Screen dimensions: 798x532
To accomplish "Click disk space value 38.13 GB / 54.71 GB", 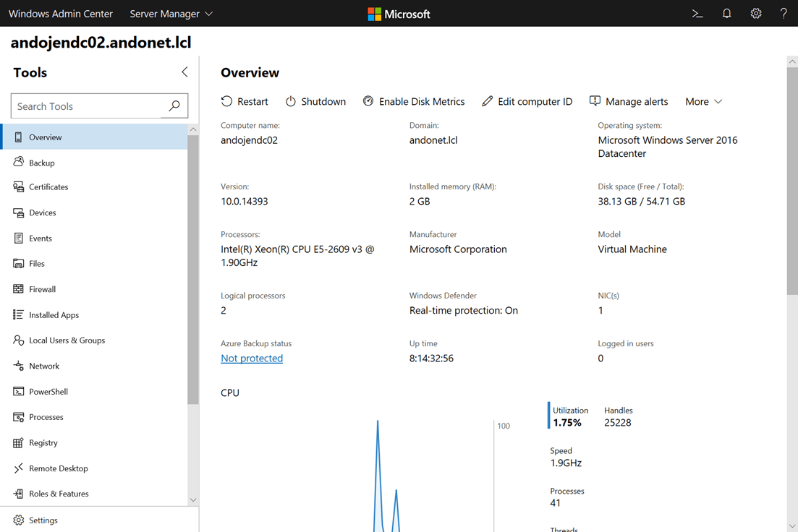I will click(641, 202).
